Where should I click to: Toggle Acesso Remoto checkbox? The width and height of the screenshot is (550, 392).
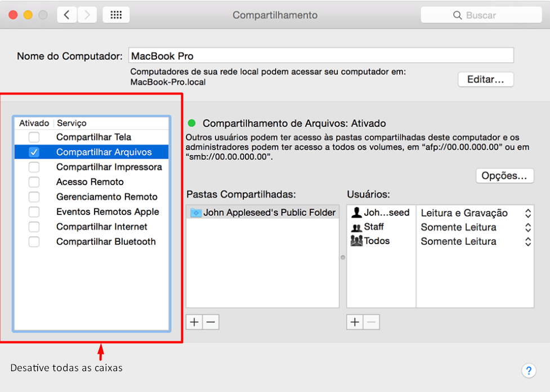pyautogui.click(x=34, y=182)
